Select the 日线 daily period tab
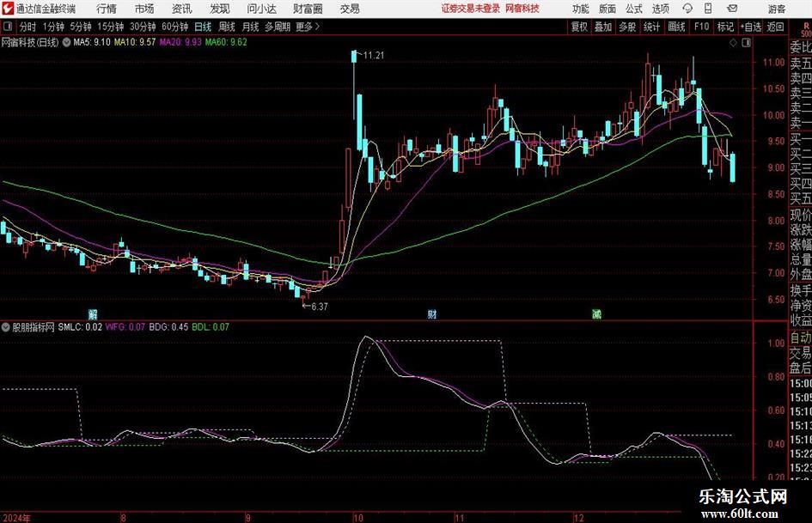The width and height of the screenshot is (812, 523). click(203, 27)
